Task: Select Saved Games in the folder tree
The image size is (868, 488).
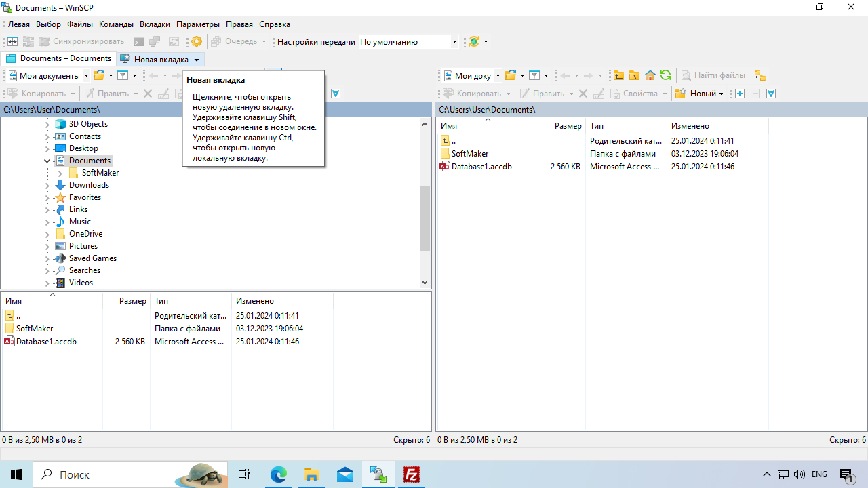Action: pos(93,258)
